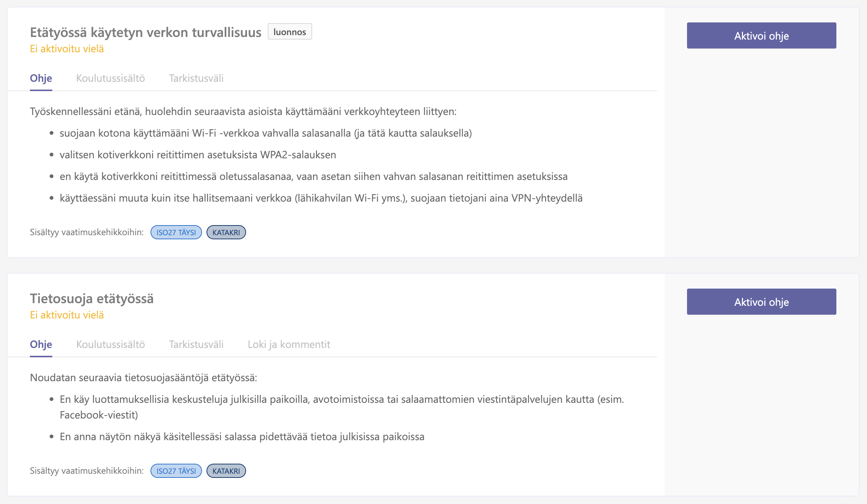Switch to Koulutussisältö tab in Tietosuoja card
The image size is (867, 504).
111,345
